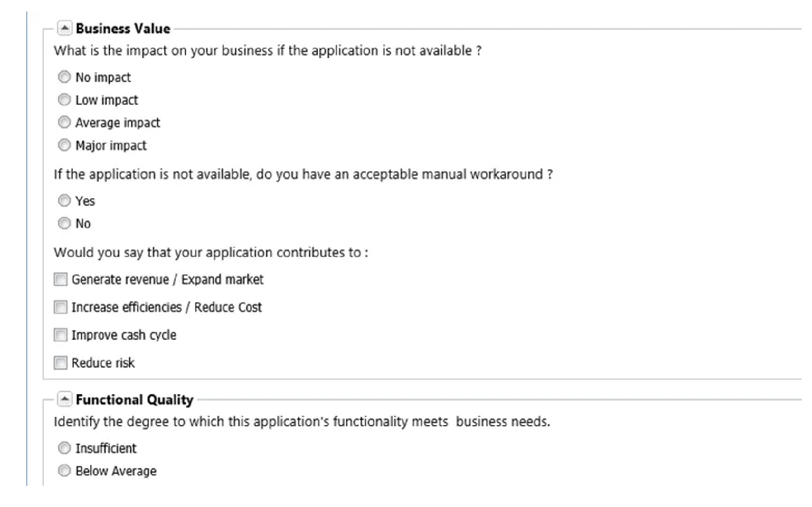Click the Business Value section heading
812x507 pixels.
(x=123, y=28)
